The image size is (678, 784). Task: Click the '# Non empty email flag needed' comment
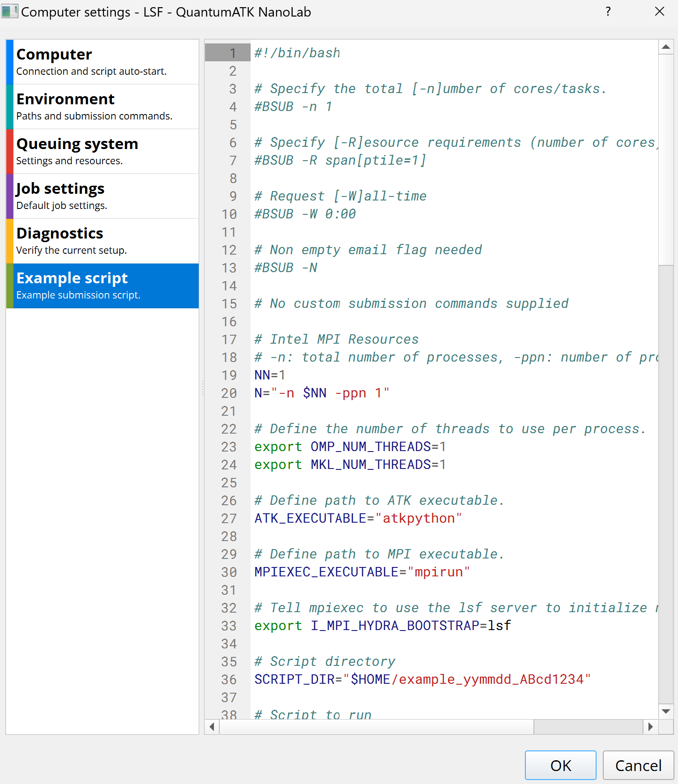[368, 250]
